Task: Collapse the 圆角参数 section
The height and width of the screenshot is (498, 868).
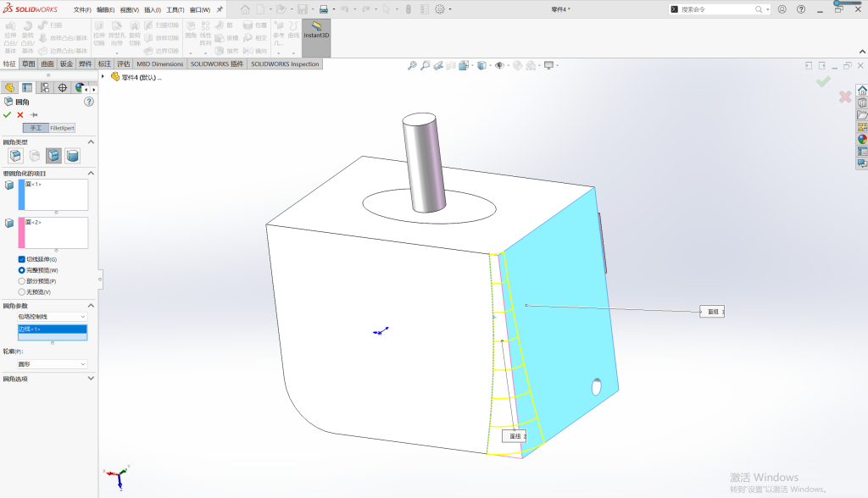Action: 91,306
